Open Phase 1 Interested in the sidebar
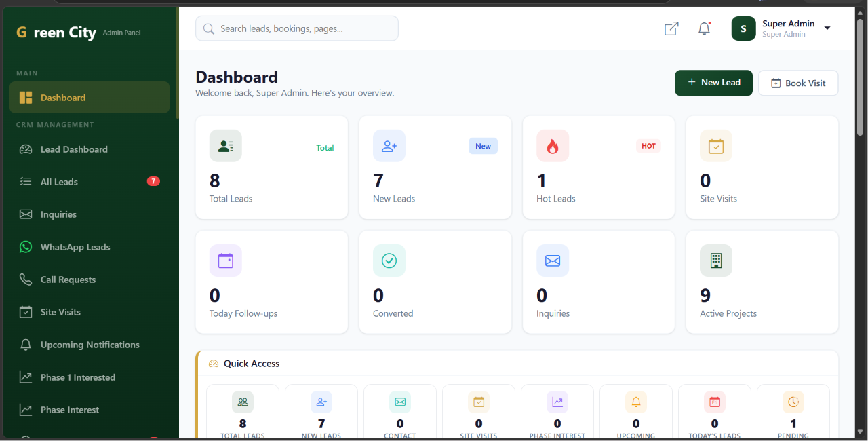This screenshot has height=441, width=868. coord(90,377)
